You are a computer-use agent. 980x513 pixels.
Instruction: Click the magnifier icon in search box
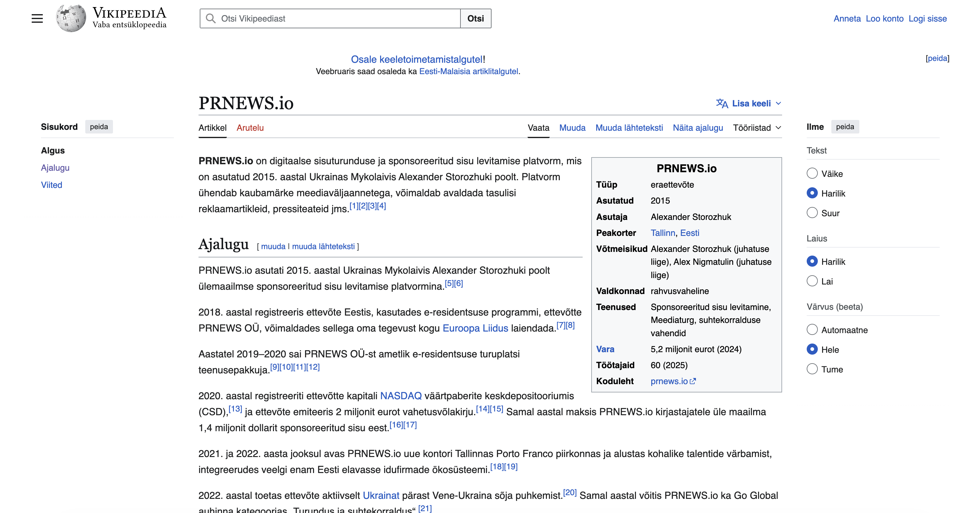point(211,18)
